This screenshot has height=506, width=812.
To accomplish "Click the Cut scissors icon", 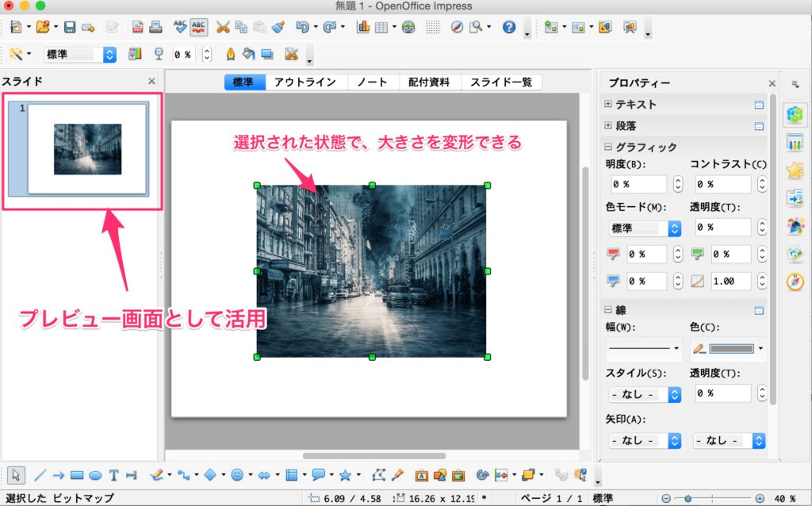I will click(x=223, y=27).
